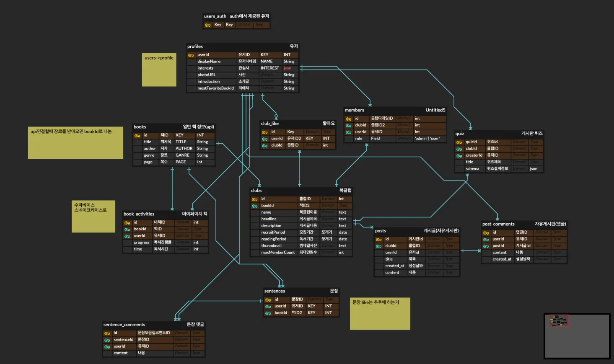Select the 'users->profile' yellow memo note
The width and height of the screenshot is (614, 364).
tap(159, 69)
